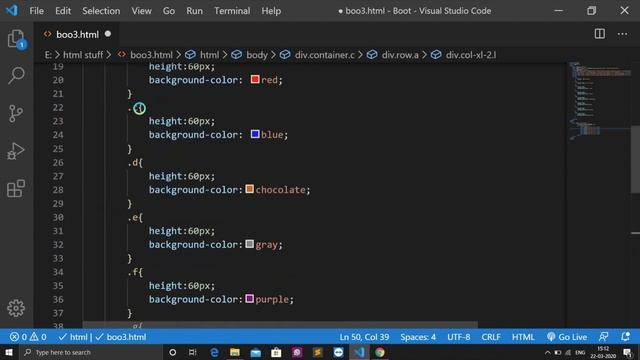Open the purple color swatch picker
This screenshot has width=640, height=360.
pos(249,299)
